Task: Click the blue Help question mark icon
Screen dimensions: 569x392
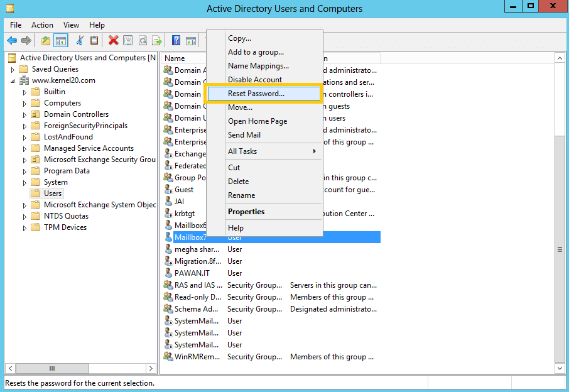Action: point(176,40)
